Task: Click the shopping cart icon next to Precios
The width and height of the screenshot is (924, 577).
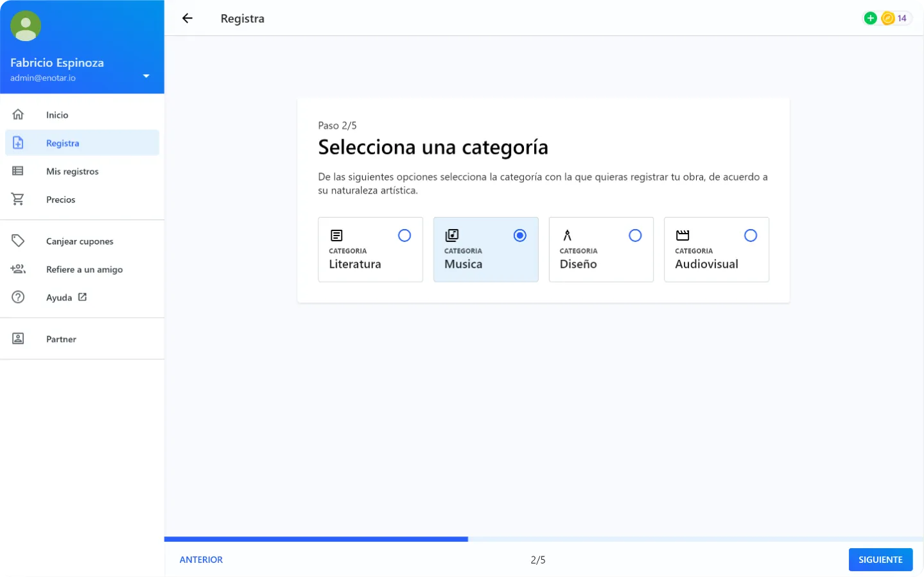Action: (x=18, y=199)
